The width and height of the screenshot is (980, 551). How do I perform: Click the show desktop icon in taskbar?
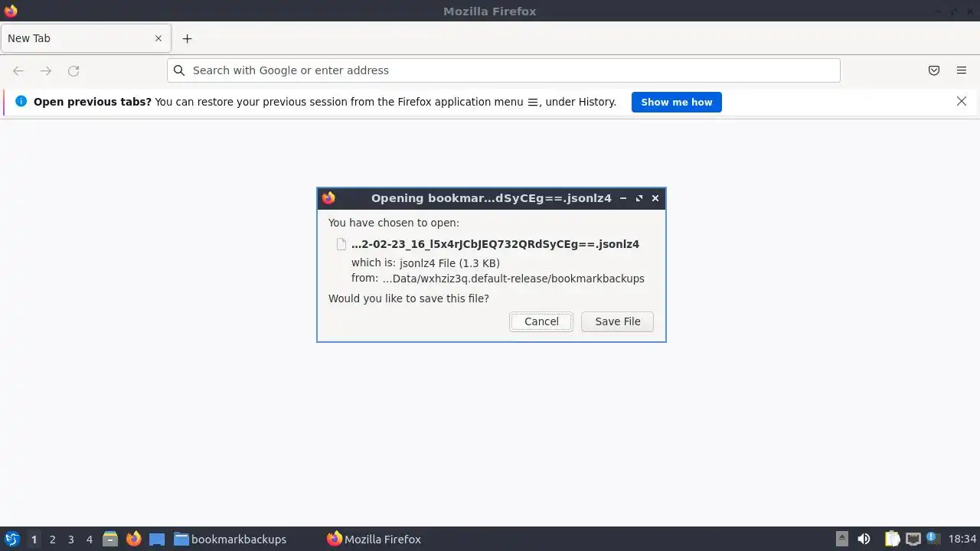tap(157, 540)
